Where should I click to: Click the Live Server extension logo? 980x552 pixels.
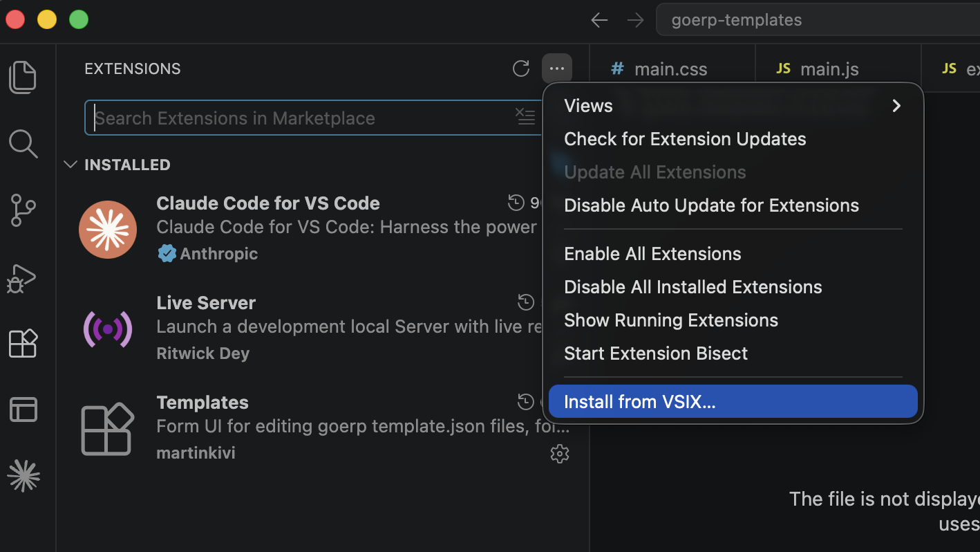(108, 329)
